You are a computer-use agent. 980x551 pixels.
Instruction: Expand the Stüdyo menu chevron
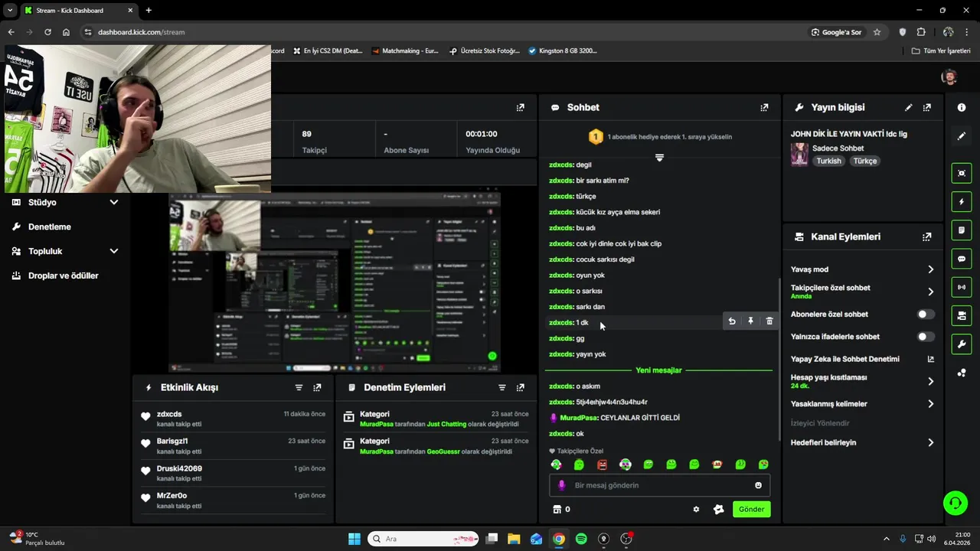(114, 203)
